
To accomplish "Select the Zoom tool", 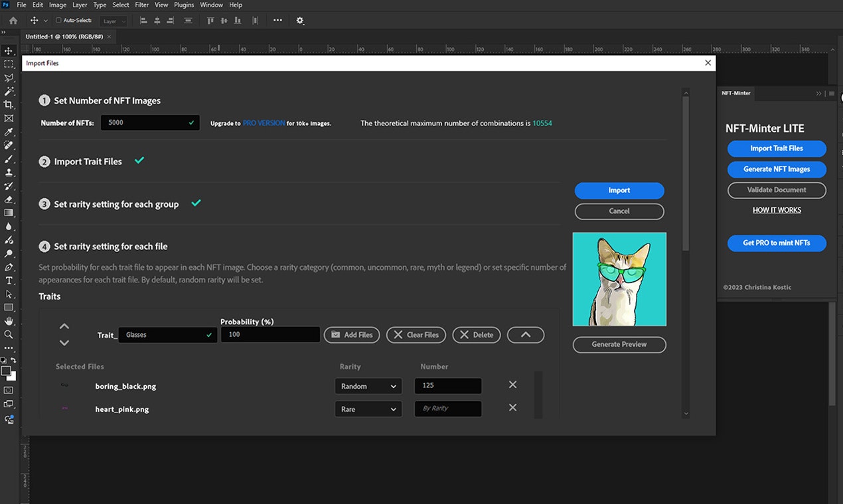I will tap(9, 334).
